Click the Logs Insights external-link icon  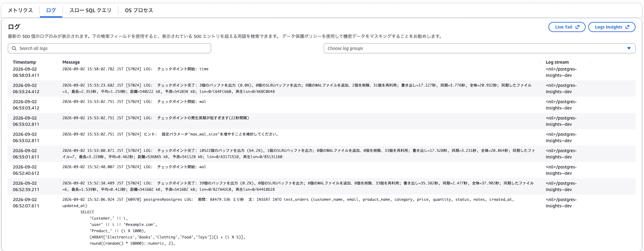click(x=627, y=27)
